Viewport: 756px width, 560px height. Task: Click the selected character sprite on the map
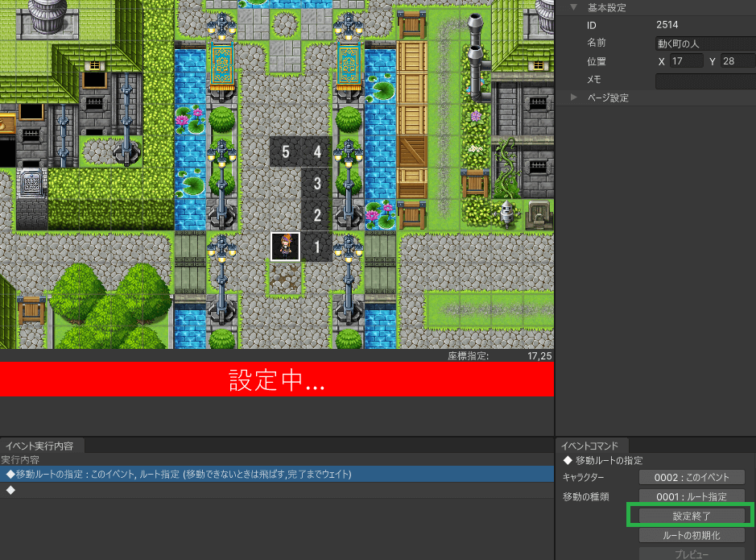click(285, 247)
